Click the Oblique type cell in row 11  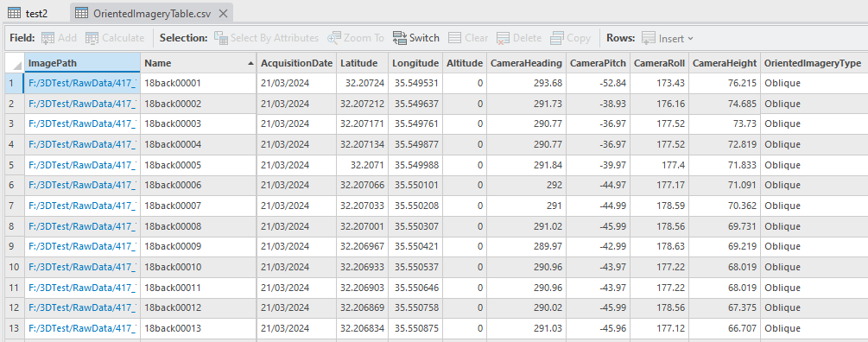(x=814, y=288)
